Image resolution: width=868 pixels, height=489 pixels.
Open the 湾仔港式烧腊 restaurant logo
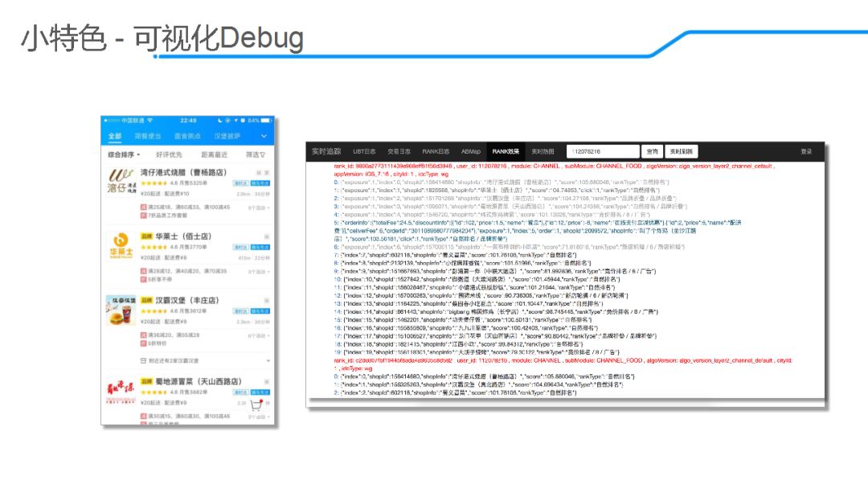pyautogui.click(x=121, y=181)
